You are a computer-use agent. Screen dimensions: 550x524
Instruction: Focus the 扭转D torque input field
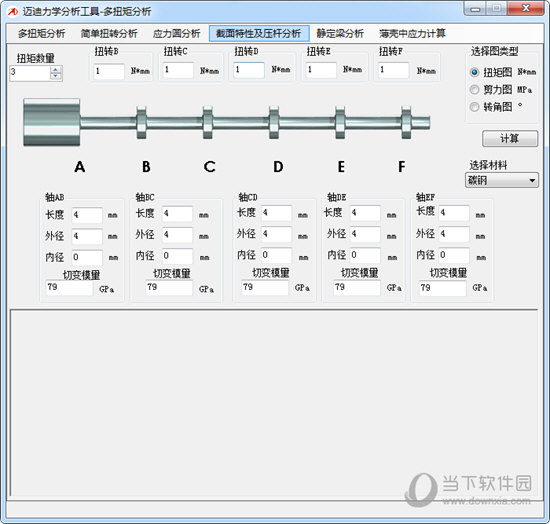coord(249,70)
